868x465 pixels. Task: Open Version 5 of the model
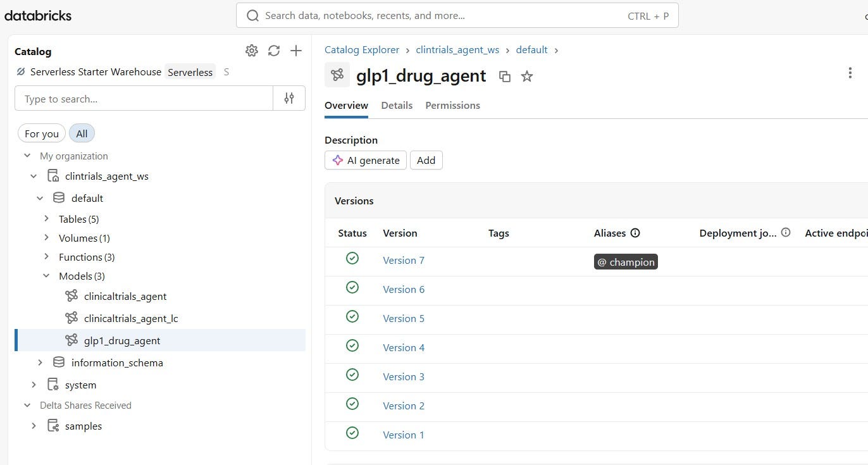[x=404, y=318]
